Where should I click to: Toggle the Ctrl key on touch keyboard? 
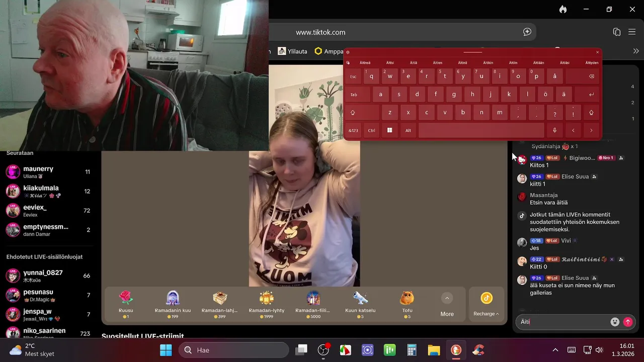click(x=371, y=130)
